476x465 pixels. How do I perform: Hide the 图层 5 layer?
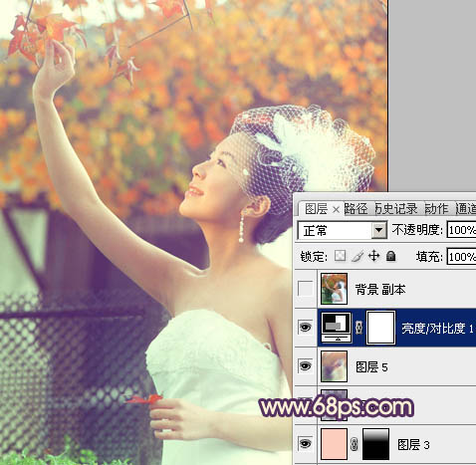(305, 365)
